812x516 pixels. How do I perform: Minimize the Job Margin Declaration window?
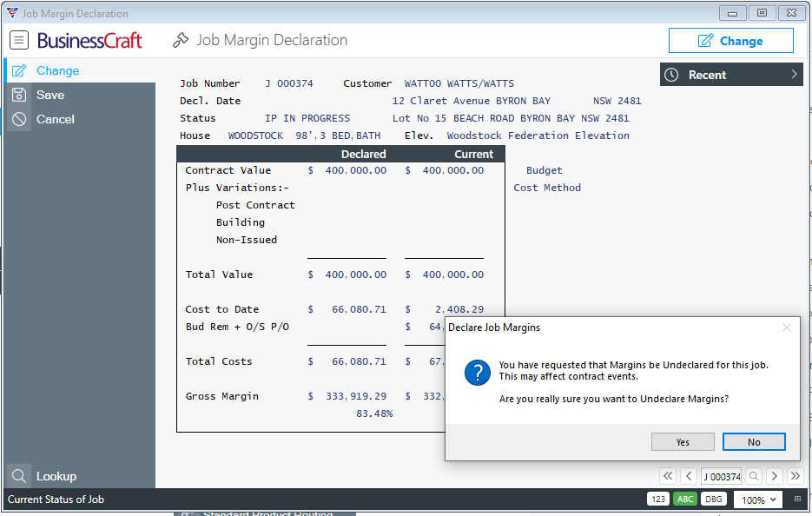pyautogui.click(x=732, y=13)
